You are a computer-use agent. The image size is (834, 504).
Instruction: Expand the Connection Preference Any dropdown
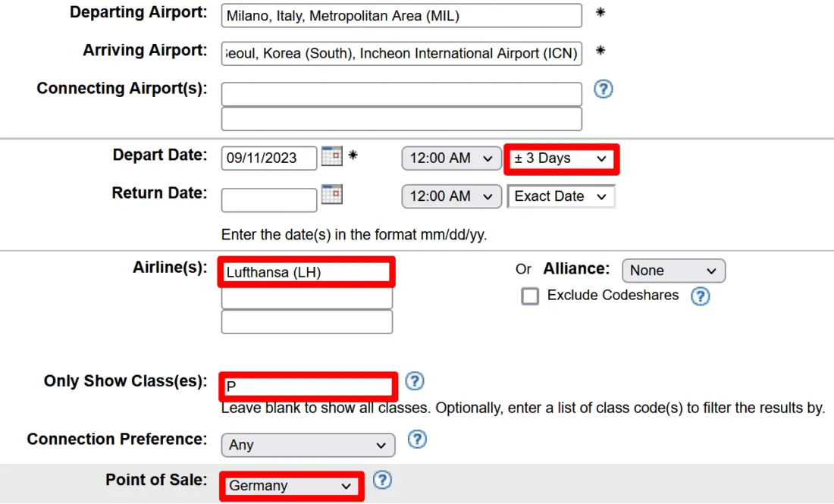(x=308, y=445)
